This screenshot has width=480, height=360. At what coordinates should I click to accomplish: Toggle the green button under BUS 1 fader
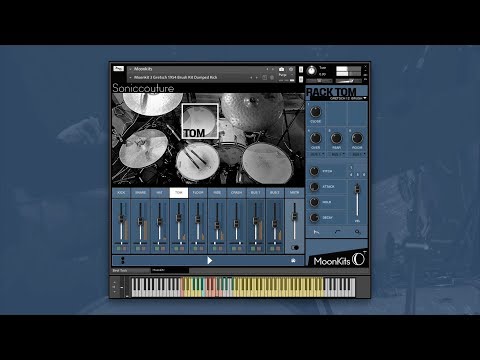point(253,249)
